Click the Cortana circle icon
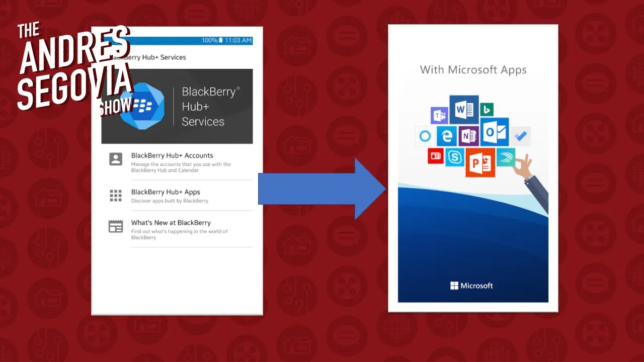The height and width of the screenshot is (362, 644). point(425,136)
